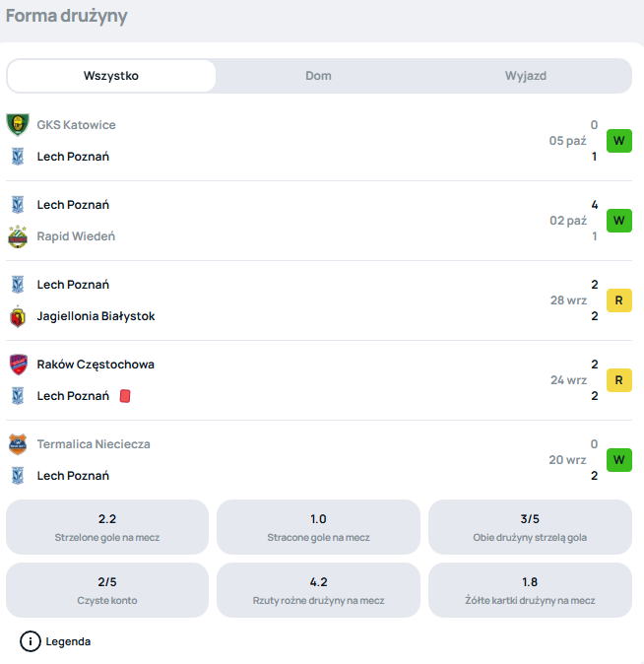The height and width of the screenshot is (664, 644).
Task: Click the Raków Częstochowa club crest
Action: click(x=17, y=365)
